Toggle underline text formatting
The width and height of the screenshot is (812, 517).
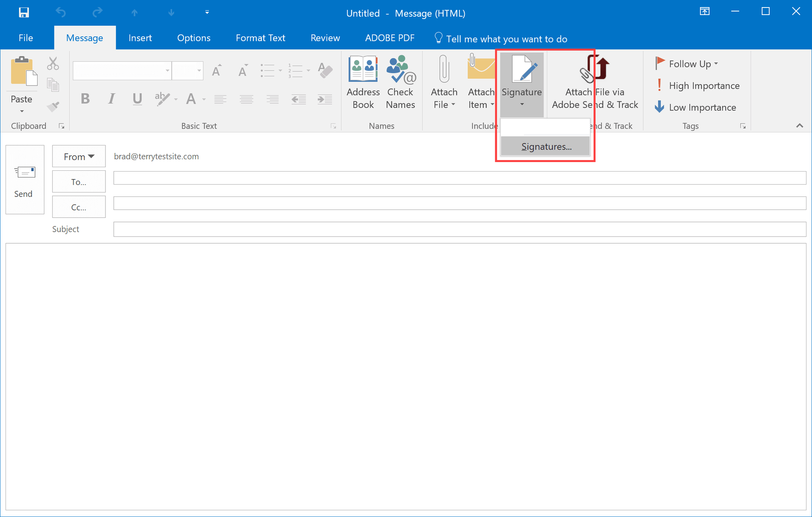tap(137, 99)
